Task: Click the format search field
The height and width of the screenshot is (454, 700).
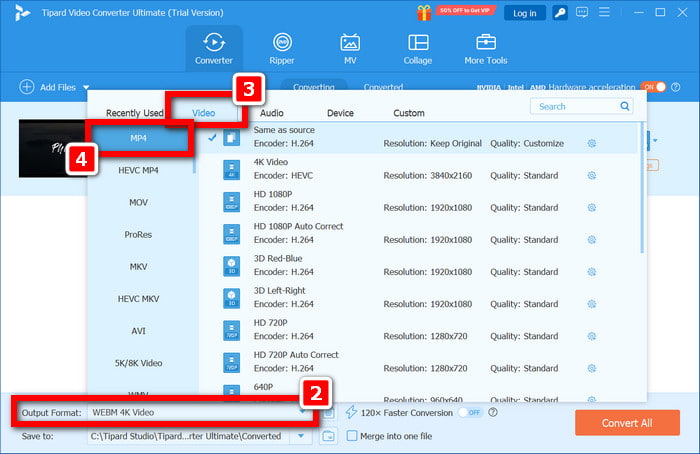Action: [x=581, y=106]
